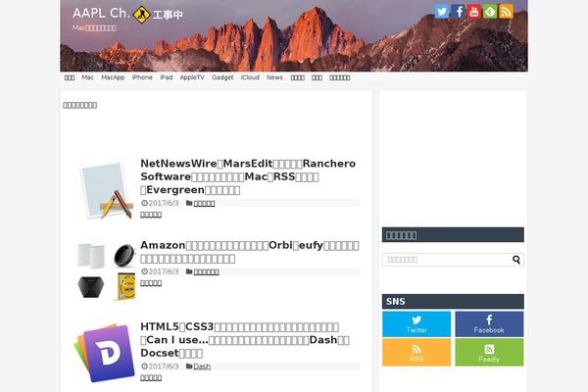Click the NetNewsWire article thumbnail
588x392 pixels.
[x=106, y=190]
